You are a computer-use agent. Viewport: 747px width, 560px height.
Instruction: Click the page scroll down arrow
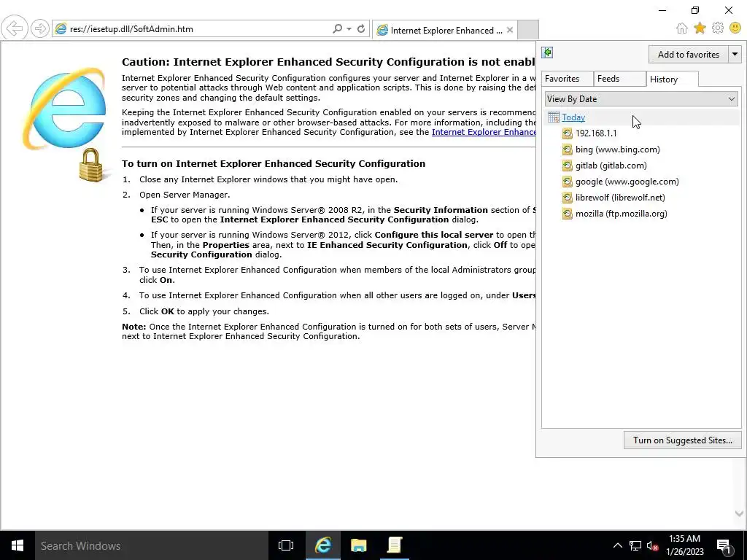[739, 513]
